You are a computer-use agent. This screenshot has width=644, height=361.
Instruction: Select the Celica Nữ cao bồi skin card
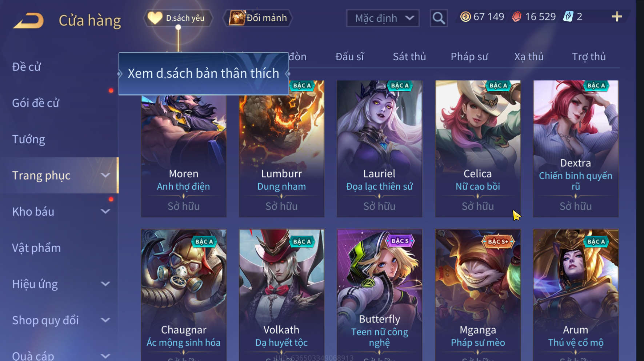pos(478,149)
